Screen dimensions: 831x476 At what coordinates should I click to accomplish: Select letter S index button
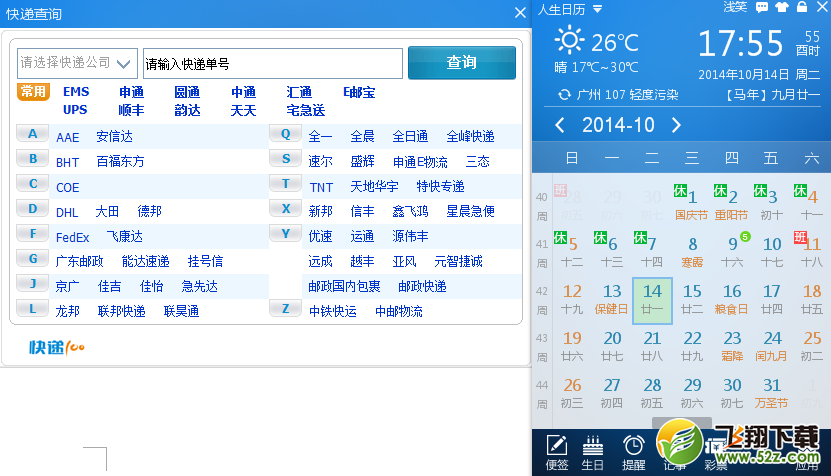click(286, 158)
